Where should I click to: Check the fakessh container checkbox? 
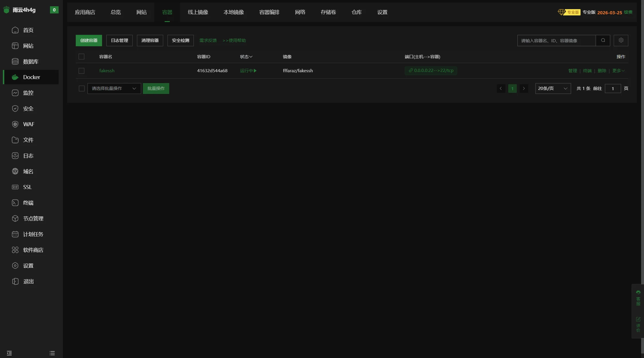[x=81, y=71]
